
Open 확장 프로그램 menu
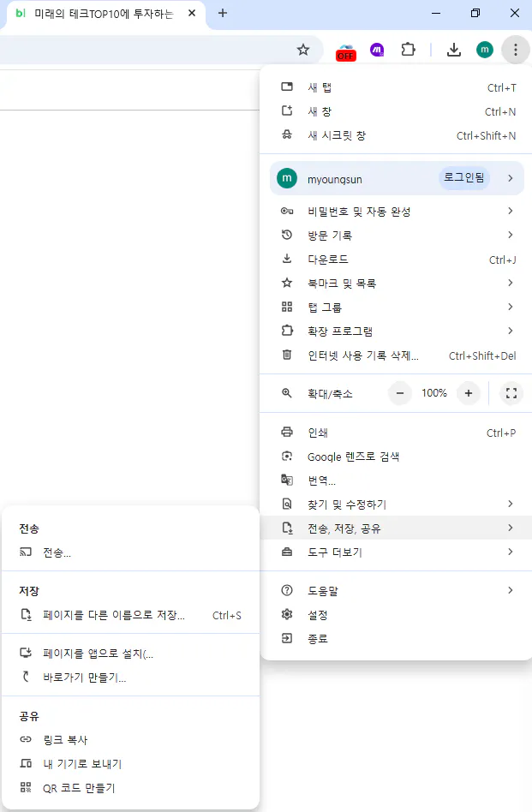point(395,331)
